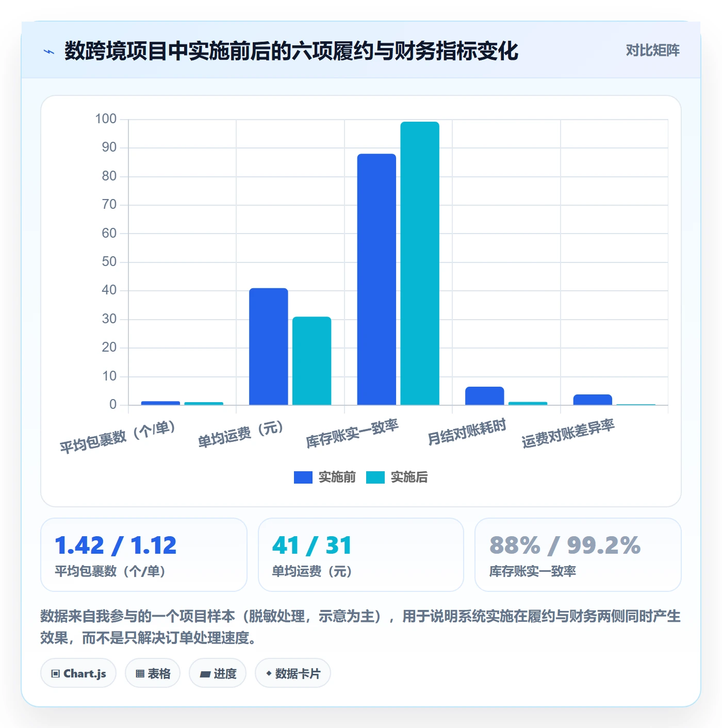Click the 88% / 99.2% card value
The image size is (722, 728).
pos(565,545)
